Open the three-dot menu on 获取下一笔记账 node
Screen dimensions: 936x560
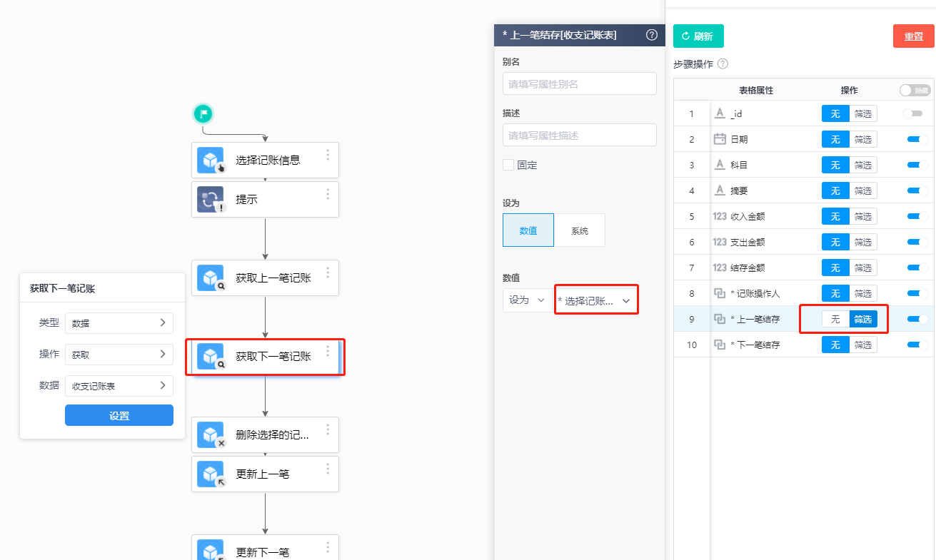pos(328,351)
